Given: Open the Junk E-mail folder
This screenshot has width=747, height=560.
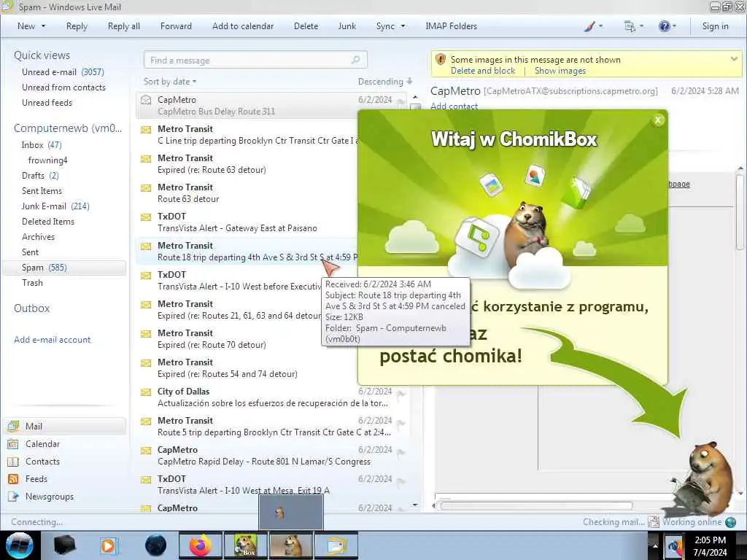Looking at the screenshot, I should 55,206.
